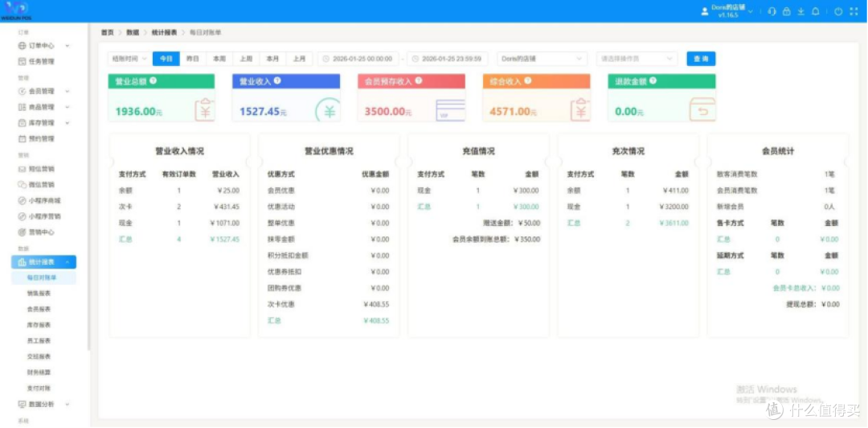Click the ¥1071.00 cash income value
The height and width of the screenshot is (428, 868).
225,224
